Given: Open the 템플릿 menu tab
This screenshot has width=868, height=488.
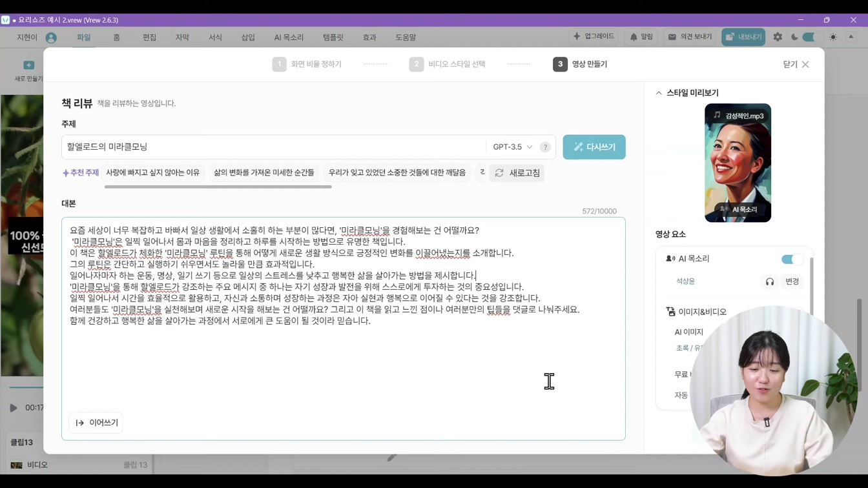Looking at the screenshot, I should (x=333, y=37).
